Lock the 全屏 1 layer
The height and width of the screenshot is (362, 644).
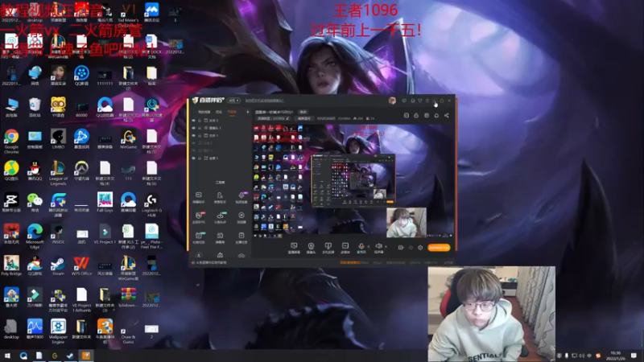[x=200, y=158]
